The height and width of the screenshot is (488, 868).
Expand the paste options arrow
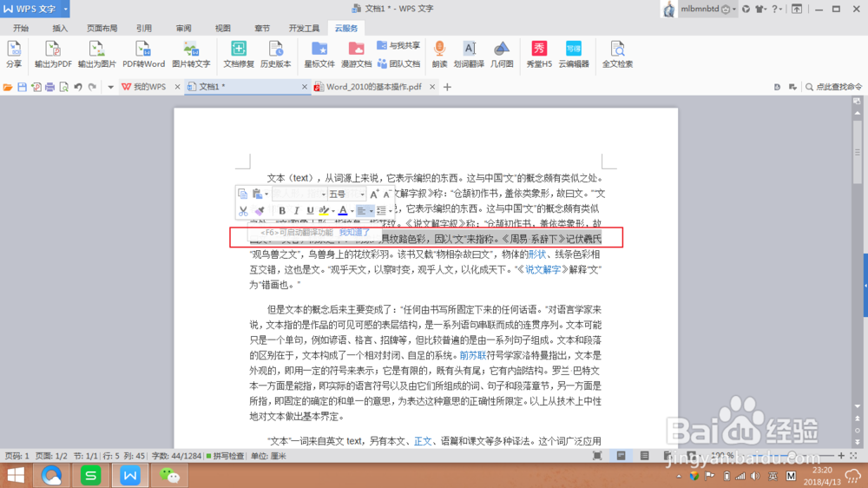266,194
